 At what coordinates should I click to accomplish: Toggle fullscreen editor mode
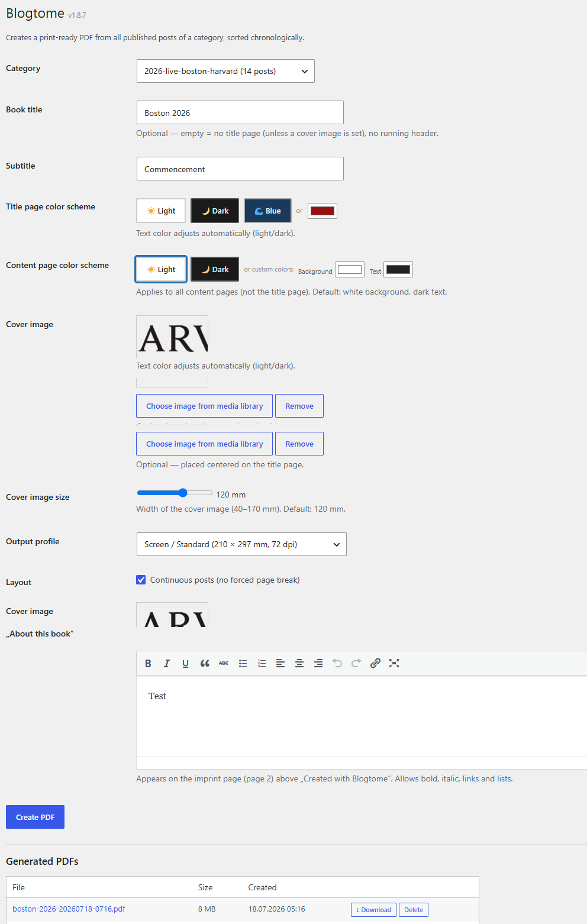[x=394, y=663]
